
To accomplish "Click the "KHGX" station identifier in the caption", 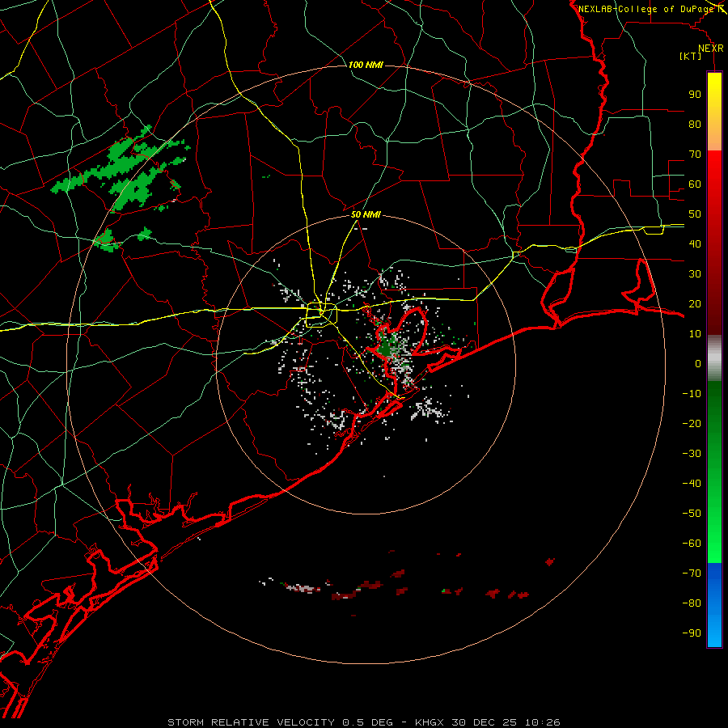I will coord(430,722).
